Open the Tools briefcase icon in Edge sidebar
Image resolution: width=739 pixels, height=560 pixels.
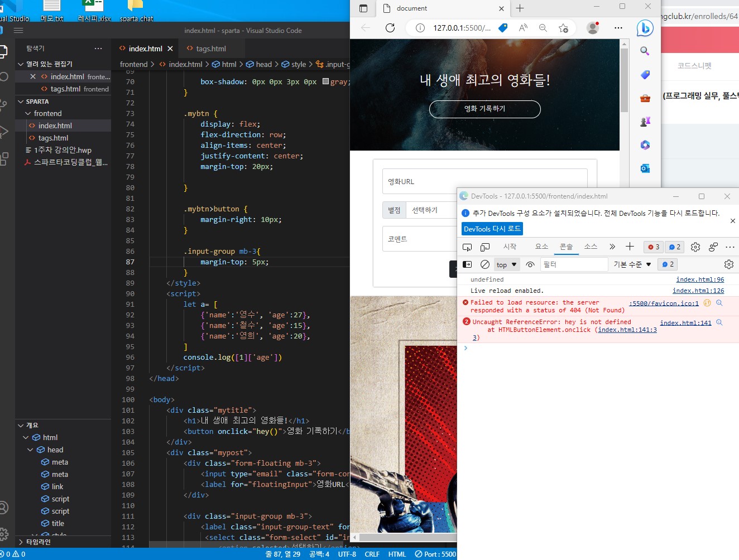(645, 98)
